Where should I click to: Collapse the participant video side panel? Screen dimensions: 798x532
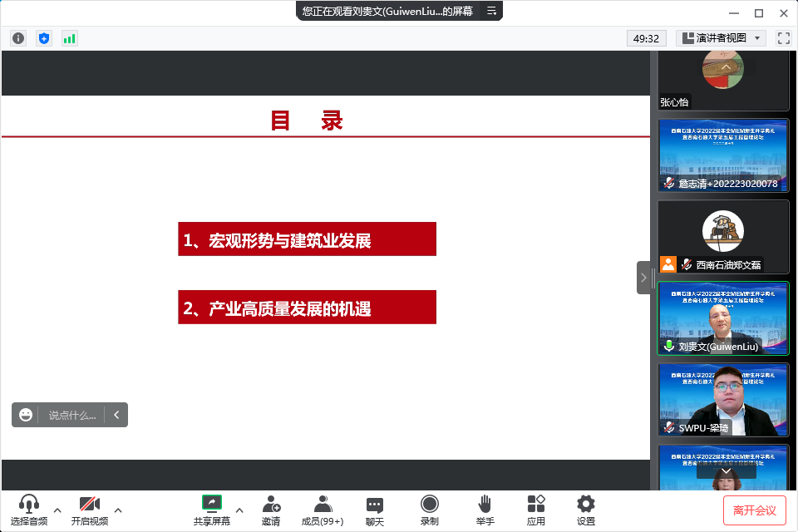(x=643, y=278)
